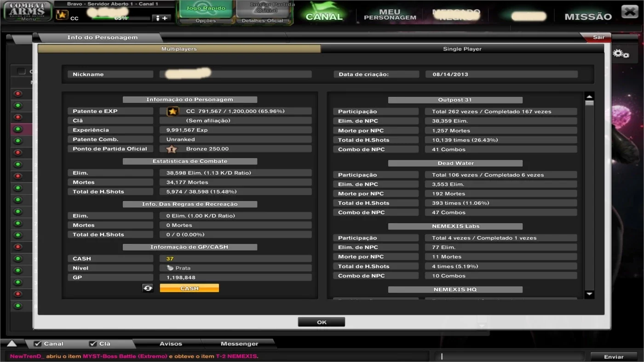This screenshot has height=362, width=644.
Task: Click the CC rank star icon in header
Action: pyautogui.click(x=62, y=15)
